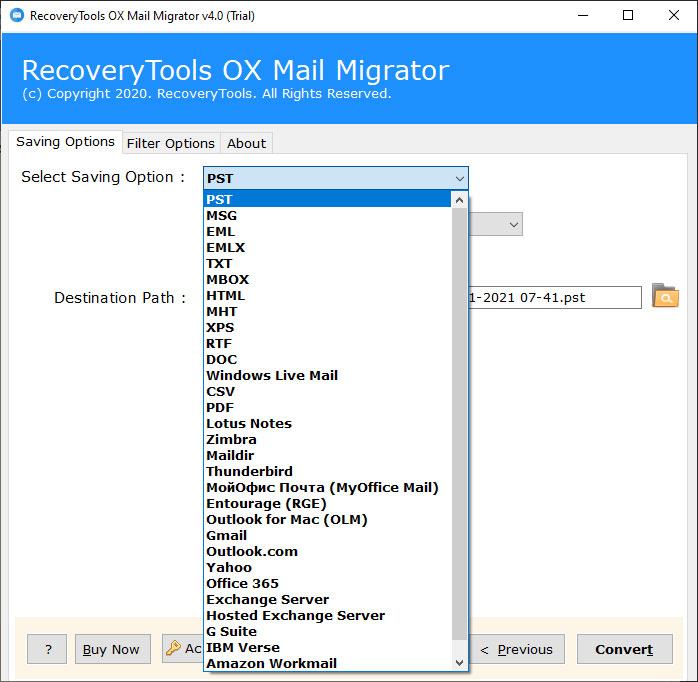The image size is (698, 682).
Task: Pick PDF in the format list
Action: 327,408
